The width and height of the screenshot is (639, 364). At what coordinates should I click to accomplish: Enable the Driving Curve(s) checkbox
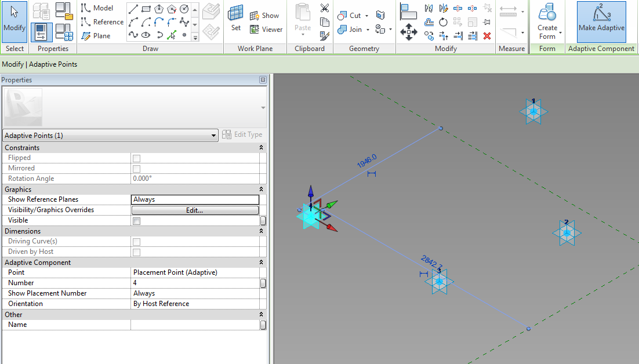(137, 241)
